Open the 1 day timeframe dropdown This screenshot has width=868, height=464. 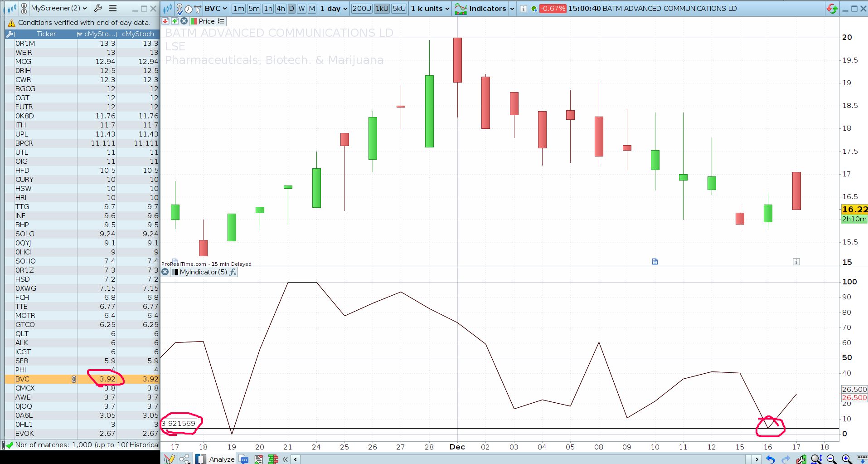[334, 8]
